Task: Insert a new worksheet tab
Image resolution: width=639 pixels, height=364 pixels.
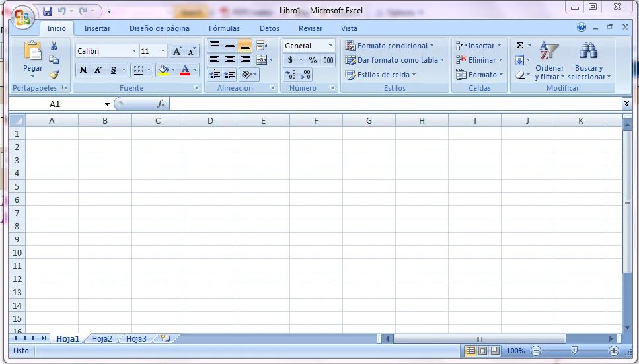Action: [165, 338]
